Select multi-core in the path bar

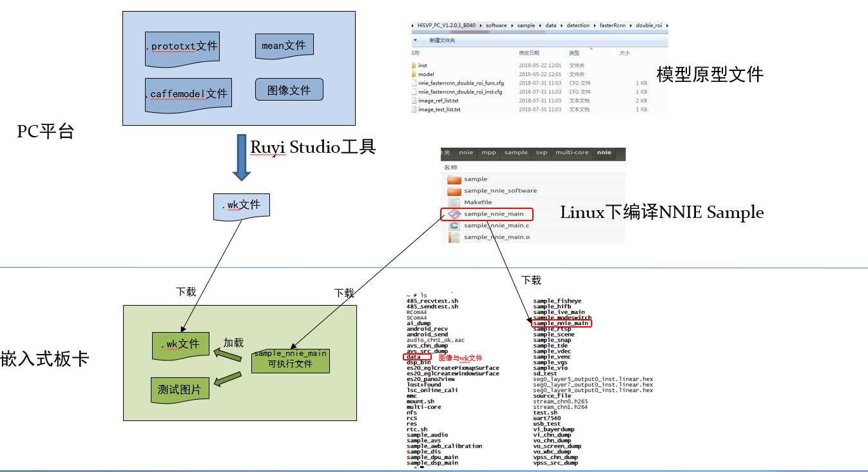572,153
